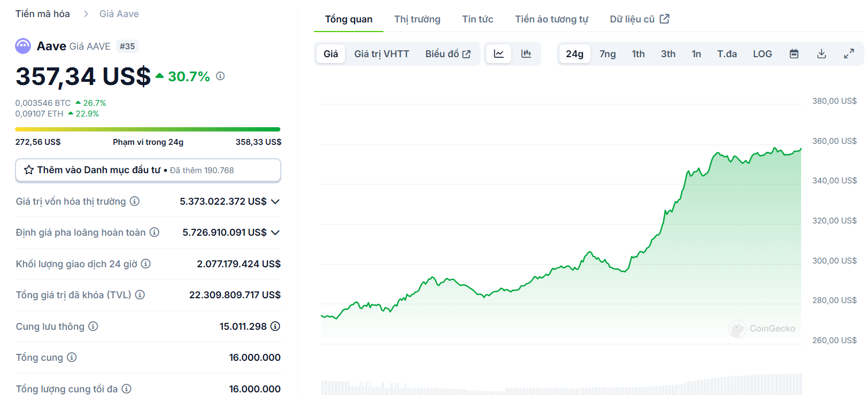Click the 380,00 US$ axis label
Screen dimensions: 868x395
coord(834,100)
